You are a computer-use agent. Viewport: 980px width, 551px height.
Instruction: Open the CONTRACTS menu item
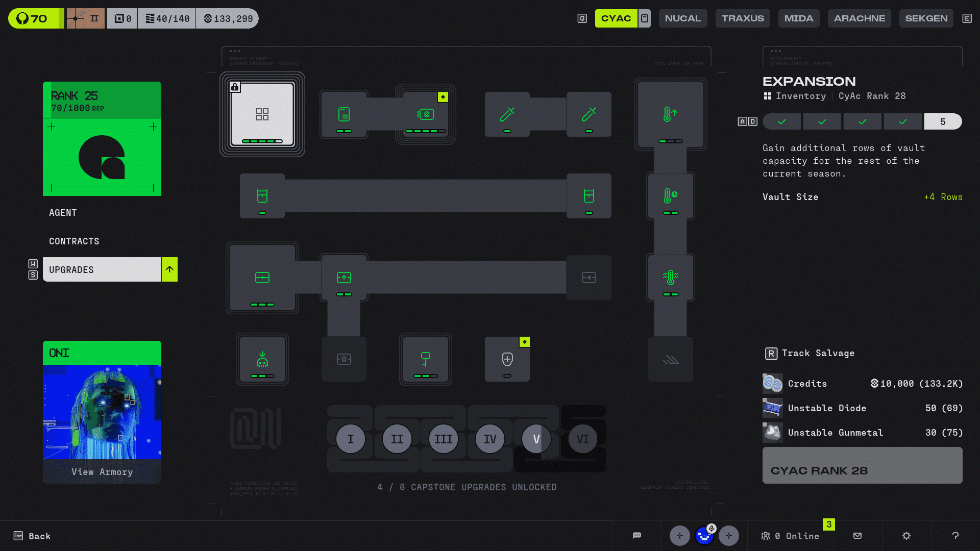point(74,241)
